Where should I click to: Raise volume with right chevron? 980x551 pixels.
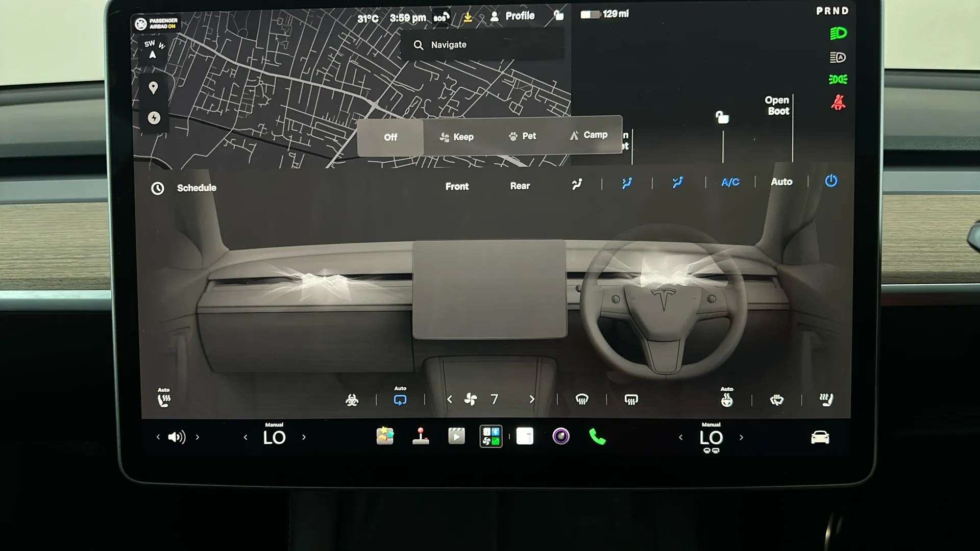[198, 437]
